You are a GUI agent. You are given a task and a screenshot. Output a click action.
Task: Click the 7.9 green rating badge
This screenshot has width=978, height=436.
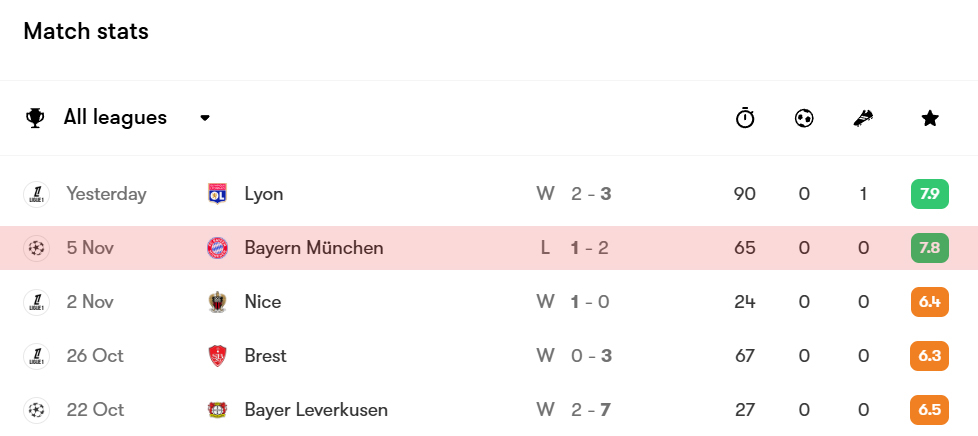pos(930,194)
